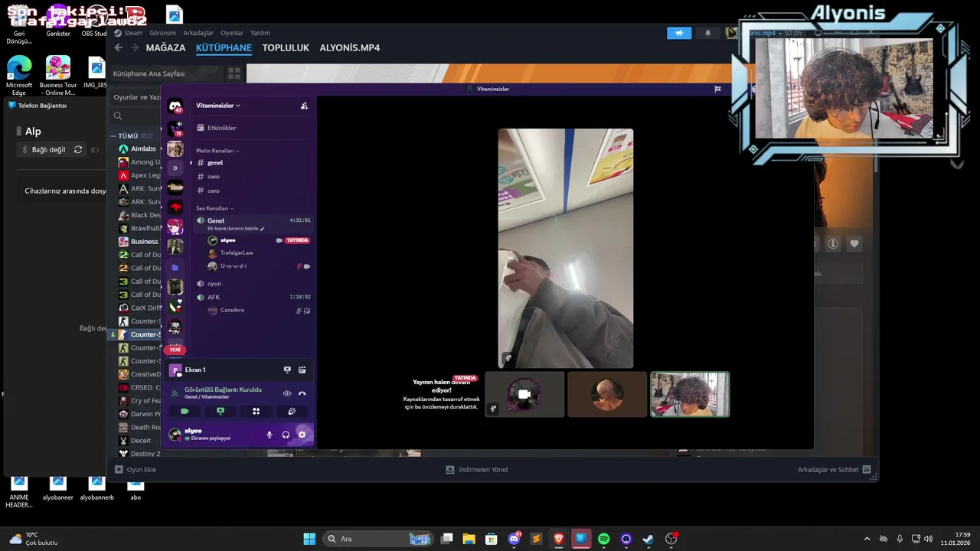
Task: Open soundboard button in voice panel
Action: tap(292, 411)
